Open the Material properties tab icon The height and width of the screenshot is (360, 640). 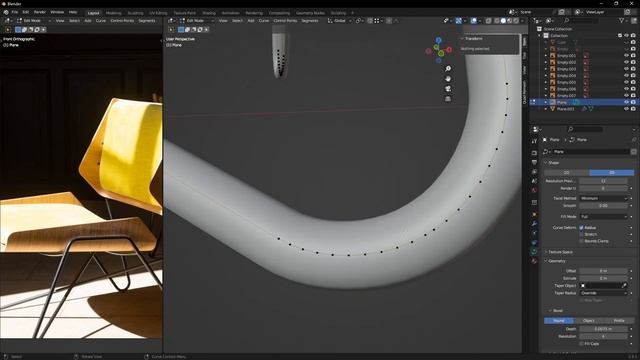534,261
